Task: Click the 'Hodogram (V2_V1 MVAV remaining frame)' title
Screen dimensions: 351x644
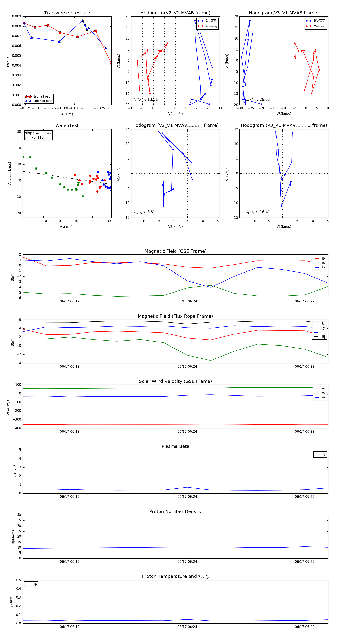Action: (x=175, y=125)
